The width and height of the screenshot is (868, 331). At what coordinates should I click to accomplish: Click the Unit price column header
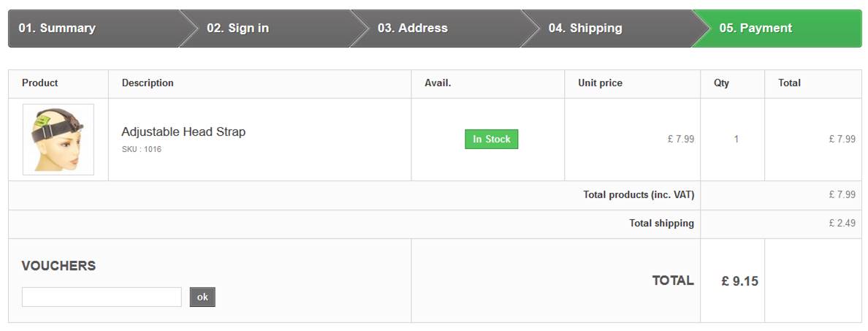600,83
